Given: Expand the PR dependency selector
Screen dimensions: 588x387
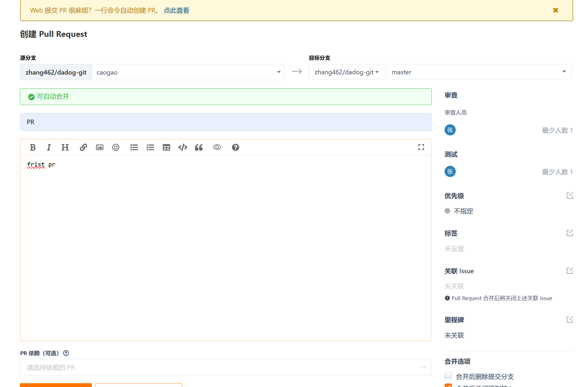Looking at the screenshot, I should (x=225, y=367).
